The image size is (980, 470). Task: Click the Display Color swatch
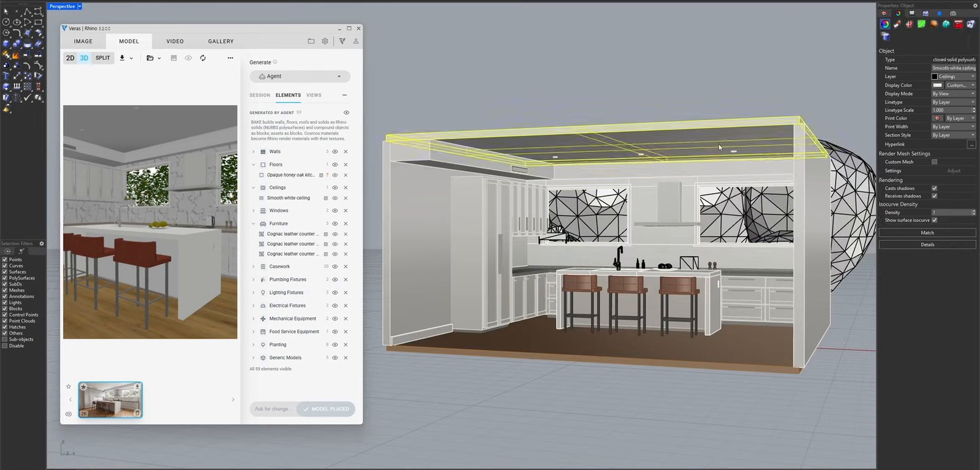coord(938,85)
